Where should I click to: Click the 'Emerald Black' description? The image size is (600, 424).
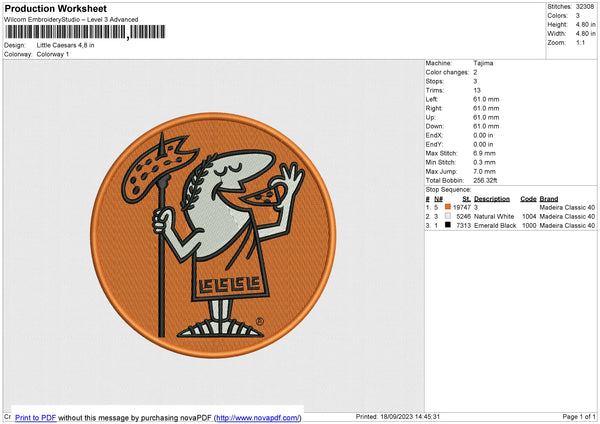pos(495,226)
